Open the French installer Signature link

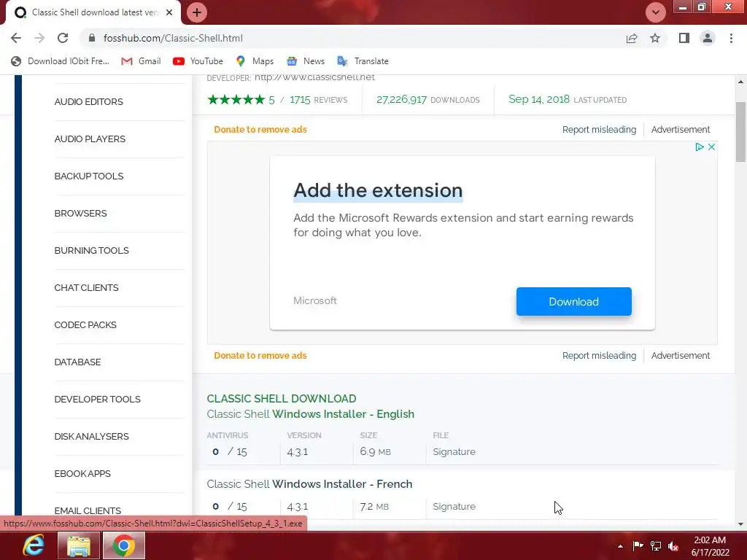[x=454, y=507]
